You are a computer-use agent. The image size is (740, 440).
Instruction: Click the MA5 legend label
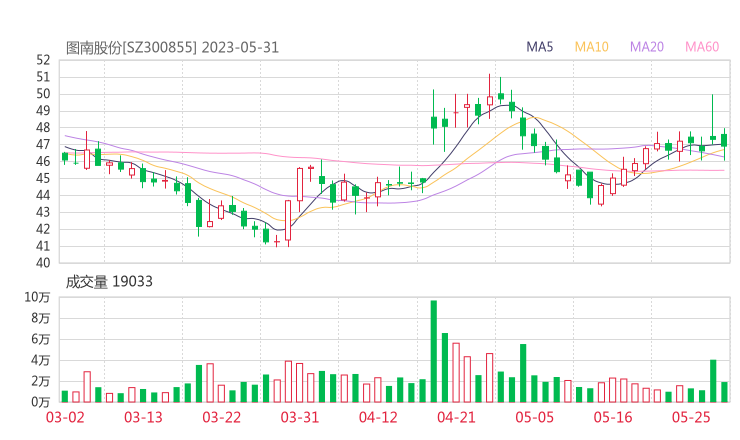pyautogui.click(x=539, y=47)
